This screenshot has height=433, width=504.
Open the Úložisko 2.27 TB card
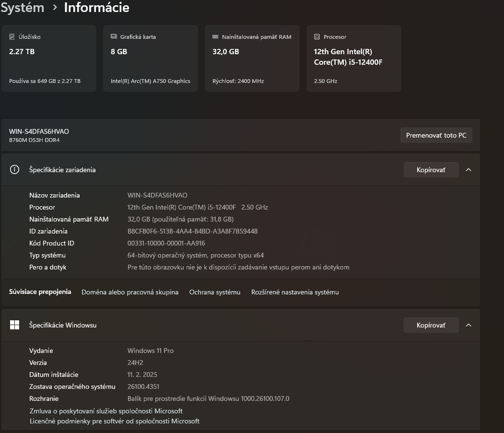(x=49, y=59)
